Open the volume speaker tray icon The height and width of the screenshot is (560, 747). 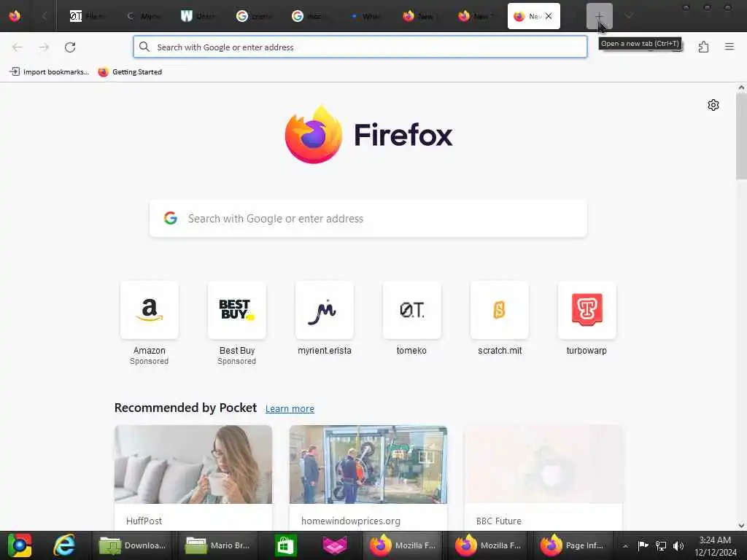pyautogui.click(x=678, y=545)
